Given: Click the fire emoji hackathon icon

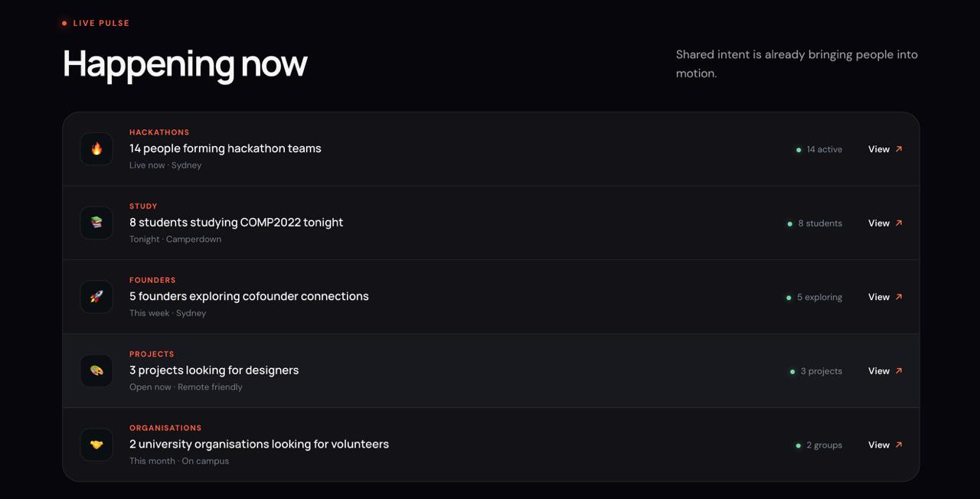Looking at the screenshot, I should (x=96, y=149).
